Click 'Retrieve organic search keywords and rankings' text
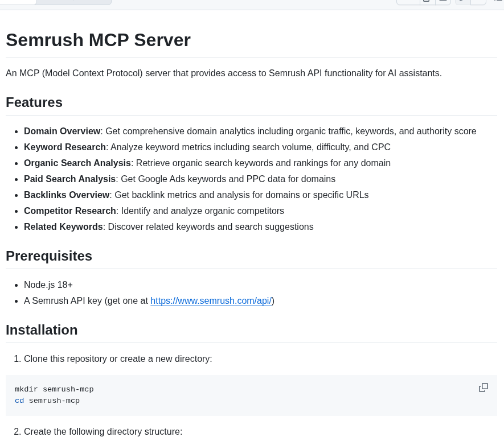This screenshot has height=437, width=504. coord(263,163)
